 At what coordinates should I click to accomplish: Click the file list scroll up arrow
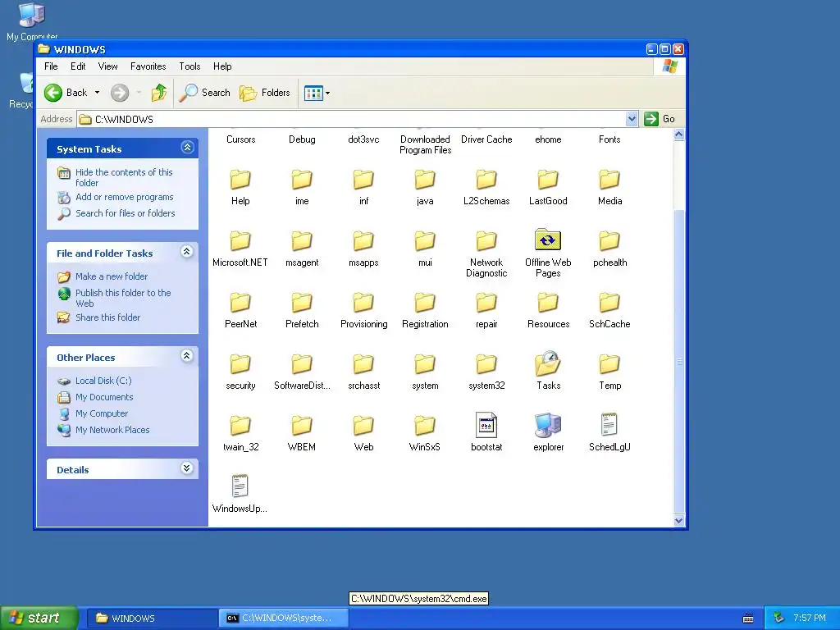678,135
